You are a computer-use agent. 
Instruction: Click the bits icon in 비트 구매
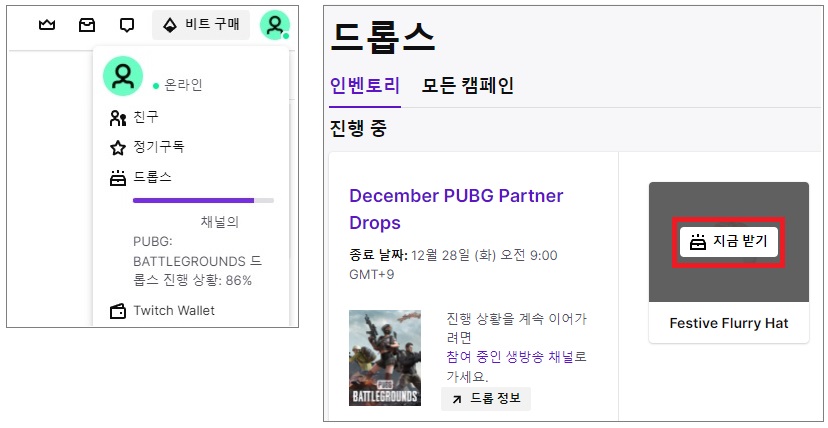point(170,25)
